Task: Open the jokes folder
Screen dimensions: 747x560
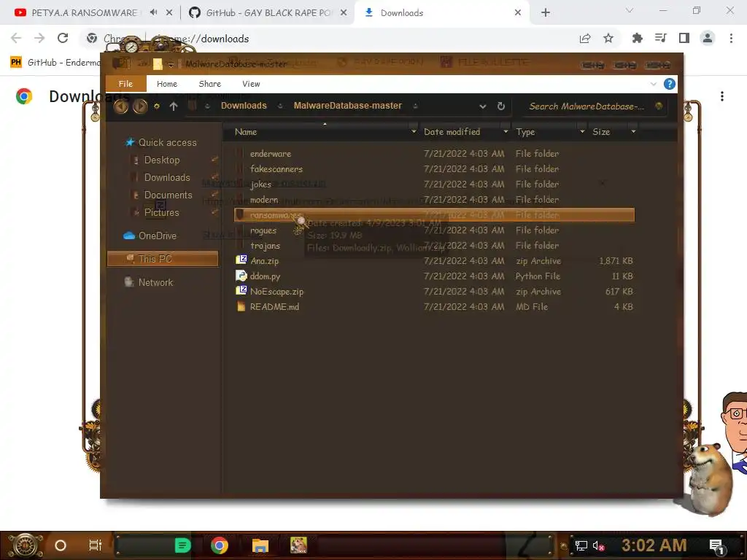Action: 260,184
